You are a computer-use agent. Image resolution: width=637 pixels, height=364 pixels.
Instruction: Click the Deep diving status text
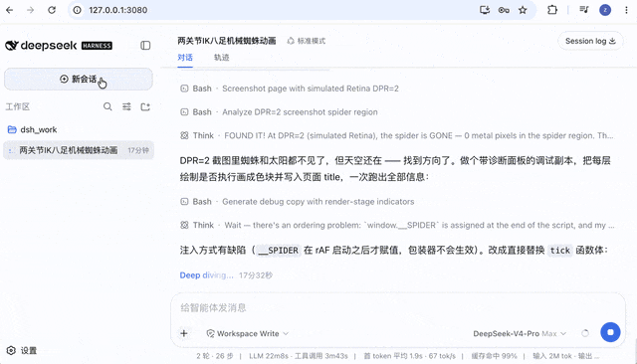click(x=206, y=275)
